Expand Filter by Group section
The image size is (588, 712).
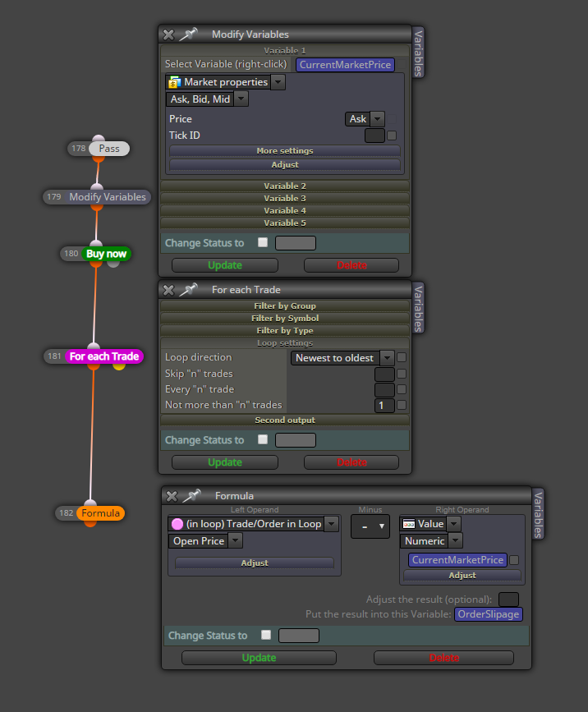click(x=285, y=305)
